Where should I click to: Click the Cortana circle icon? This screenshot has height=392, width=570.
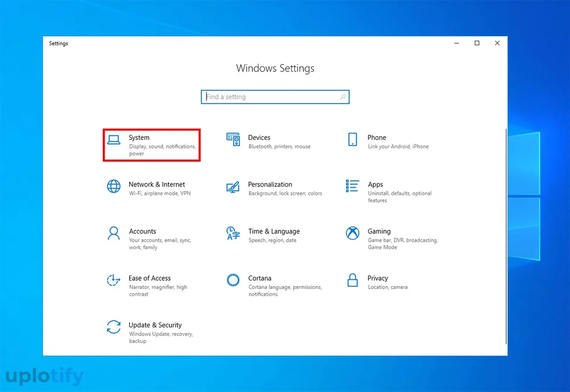tap(233, 280)
